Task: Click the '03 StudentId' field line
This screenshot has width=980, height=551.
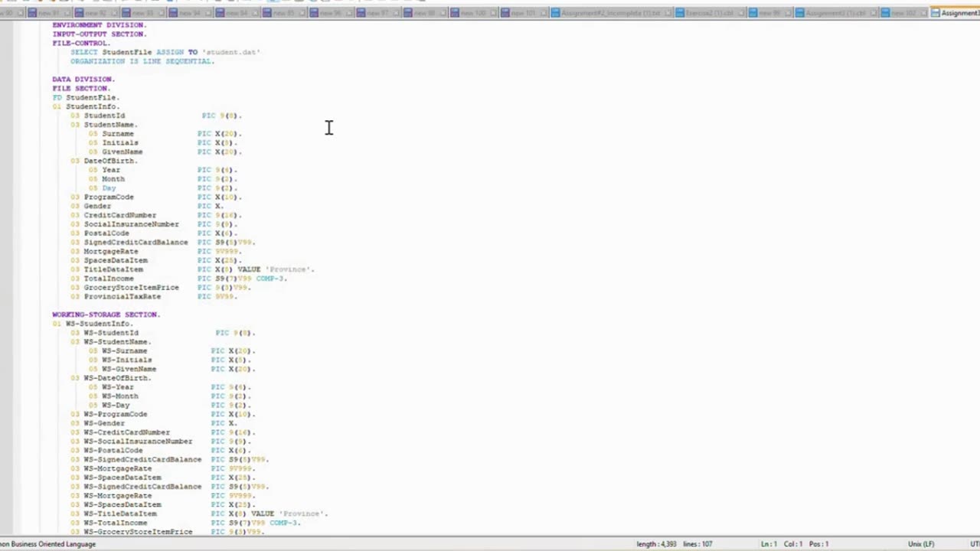Action: pos(156,116)
